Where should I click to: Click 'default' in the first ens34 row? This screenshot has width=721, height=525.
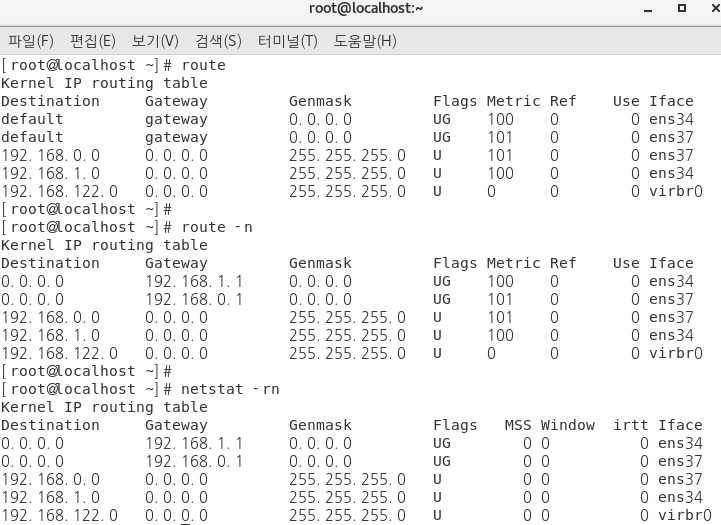tap(32, 119)
